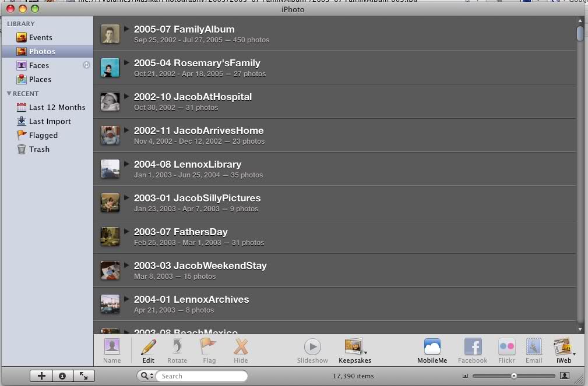This screenshot has width=588, height=386.
Task: Expand the 2004-08 LennoxLibrary disclosure triangle
Action: (126, 164)
